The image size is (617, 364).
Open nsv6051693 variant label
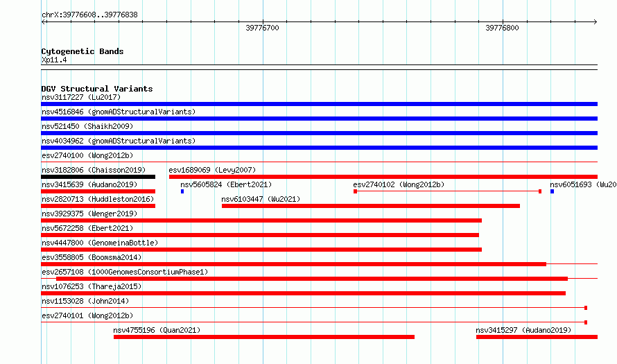[583, 184]
